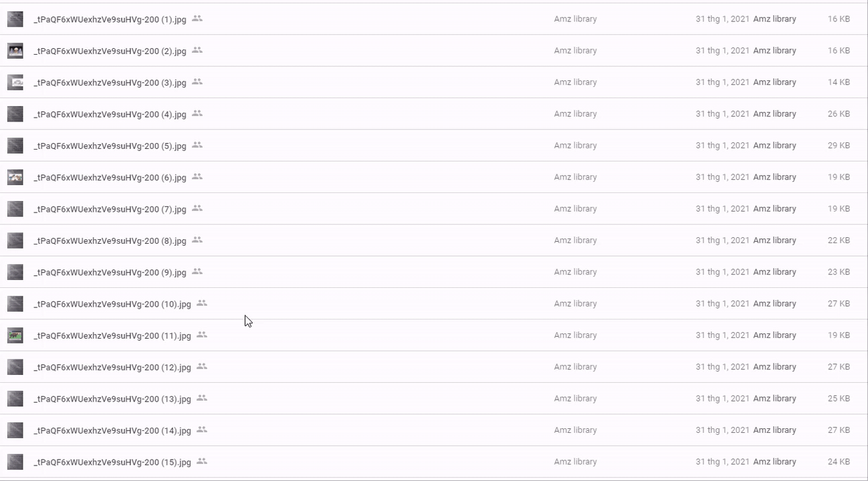Screen dimensions: 868x481
Task: Select the file name ending in (14).jpg
Action: point(112,430)
